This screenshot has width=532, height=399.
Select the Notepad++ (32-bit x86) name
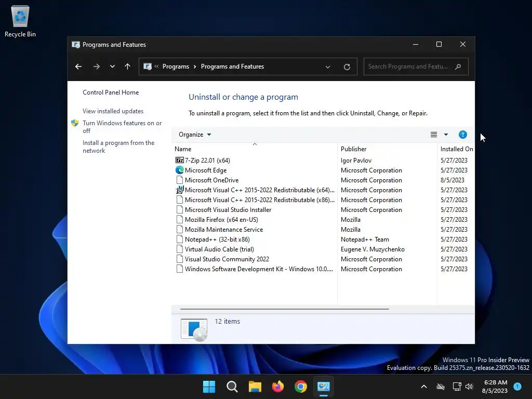point(217,240)
